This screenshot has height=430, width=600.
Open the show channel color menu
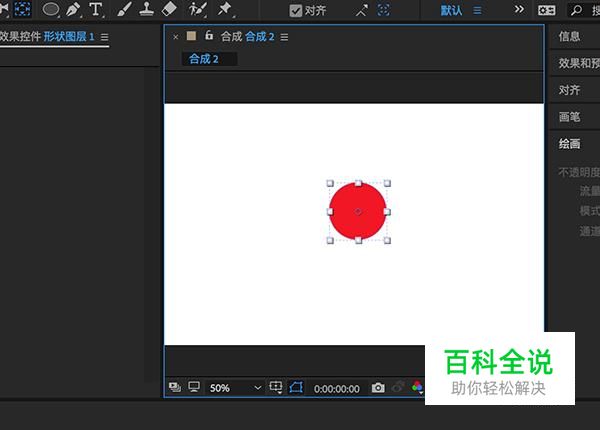click(x=417, y=388)
